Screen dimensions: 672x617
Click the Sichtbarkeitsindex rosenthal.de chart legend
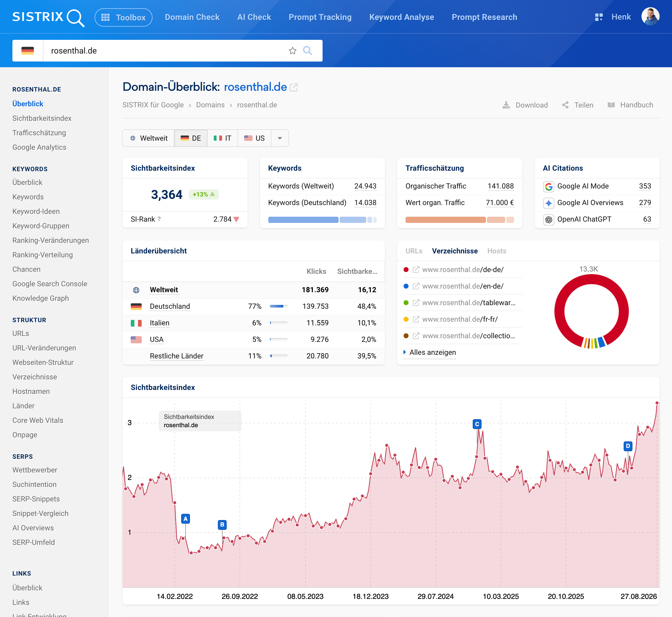coord(200,421)
